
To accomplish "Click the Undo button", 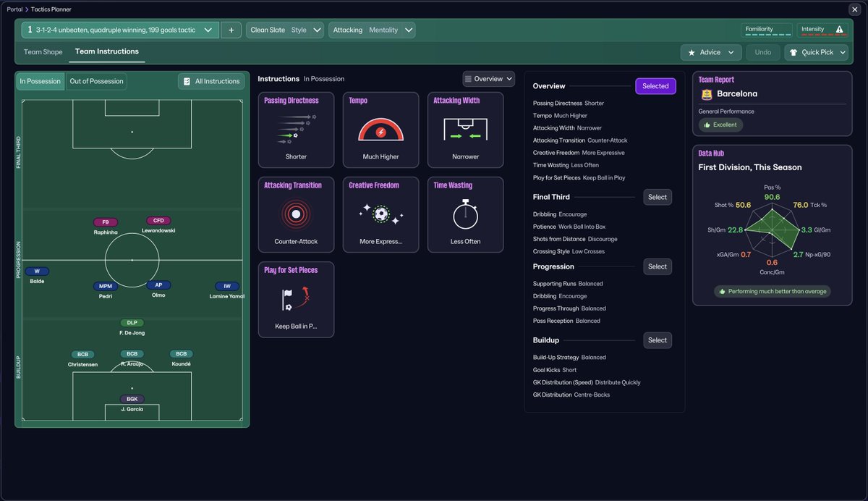I will 763,53.
